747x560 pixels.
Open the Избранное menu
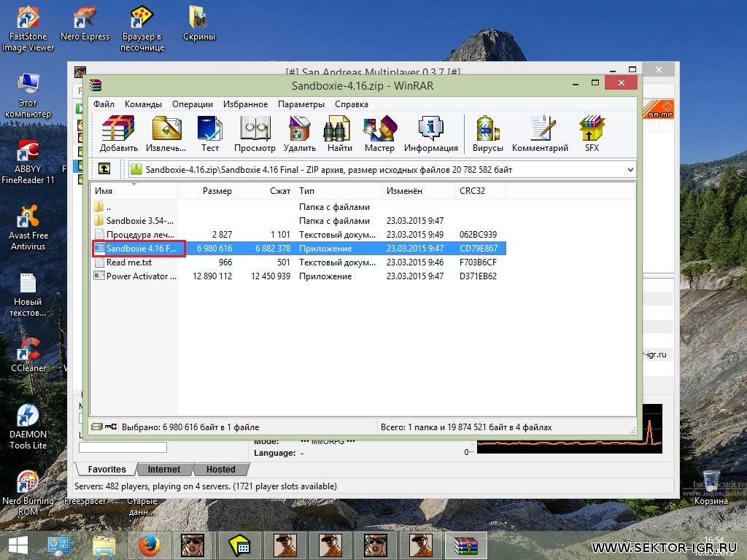[245, 104]
